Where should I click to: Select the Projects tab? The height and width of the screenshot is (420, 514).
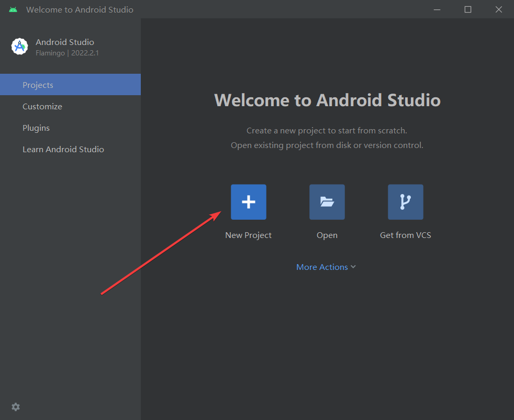point(71,85)
